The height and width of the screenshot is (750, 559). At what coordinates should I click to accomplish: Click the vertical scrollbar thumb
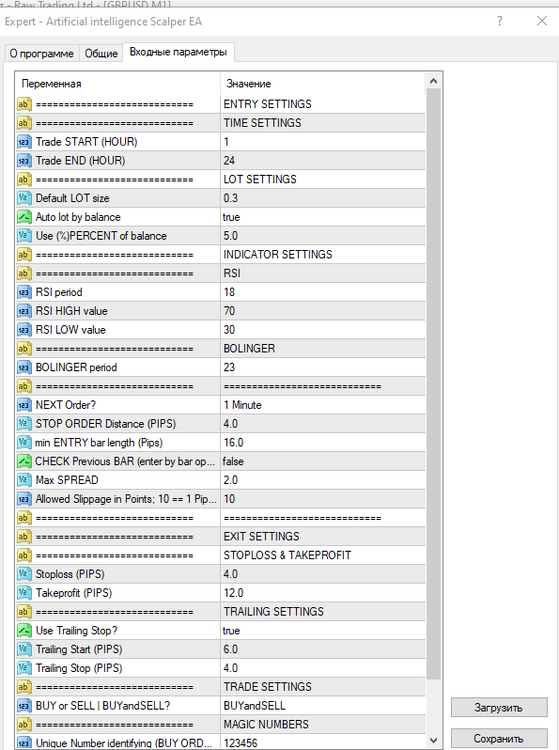click(433, 383)
